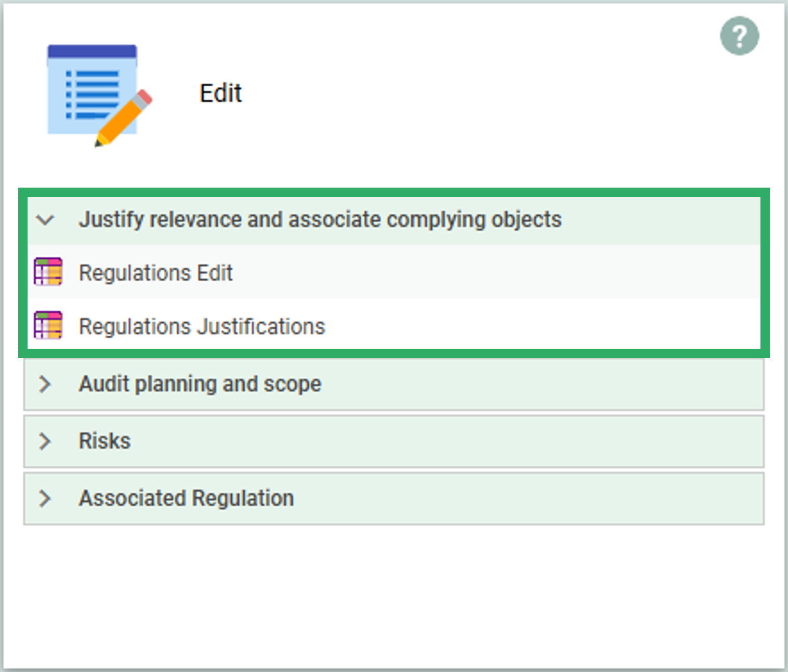Click the Edit title text
Screen dimensions: 788x672
point(220,94)
